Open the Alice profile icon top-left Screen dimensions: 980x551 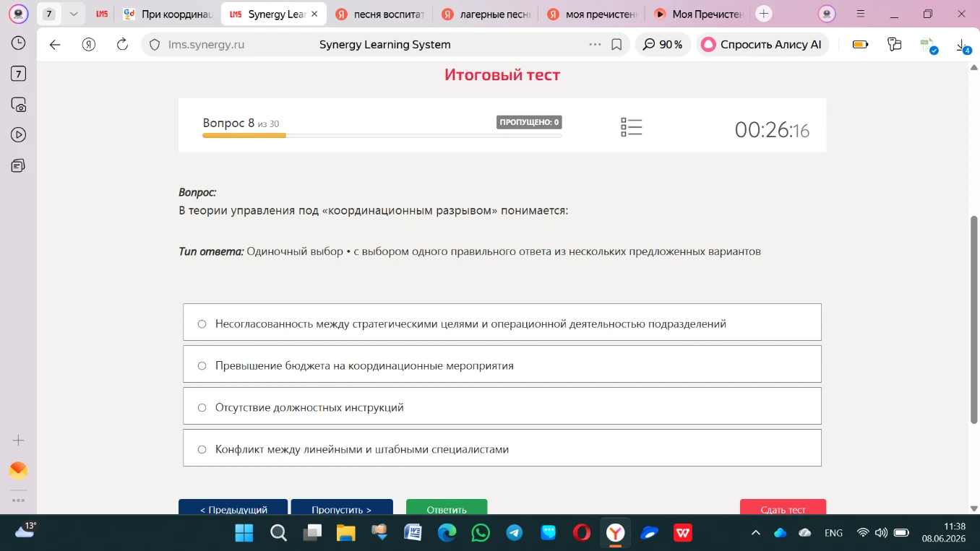click(19, 14)
